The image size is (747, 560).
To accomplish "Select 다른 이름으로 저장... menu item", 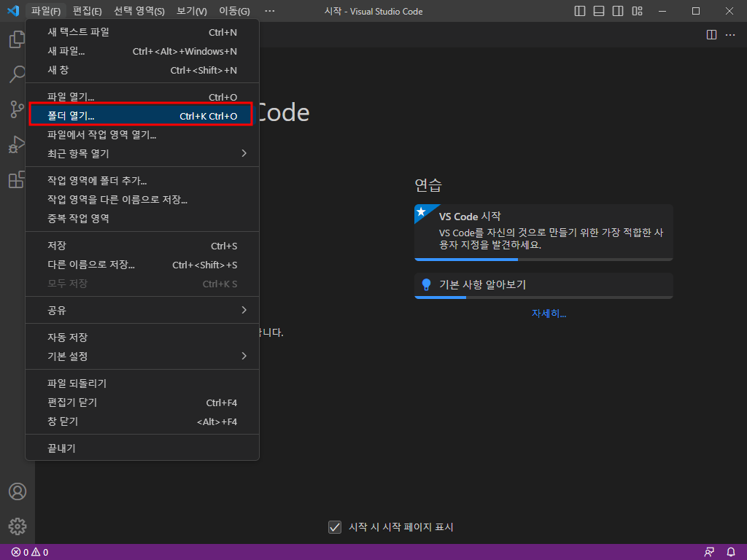I will [x=142, y=264].
